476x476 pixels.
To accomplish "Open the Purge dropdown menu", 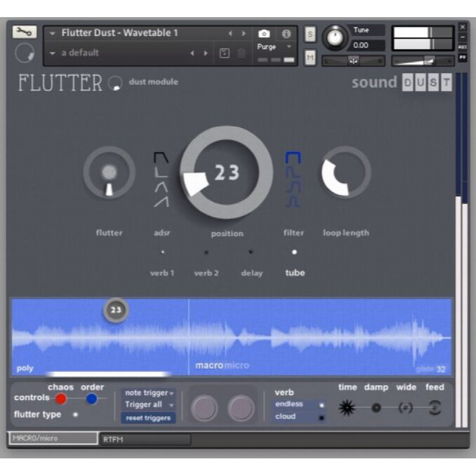I will pyautogui.click(x=274, y=47).
